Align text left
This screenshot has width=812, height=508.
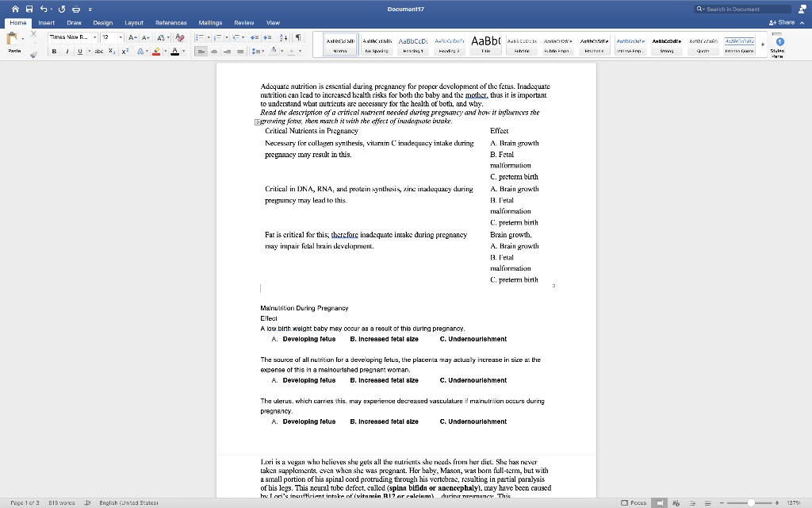pos(201,52)
